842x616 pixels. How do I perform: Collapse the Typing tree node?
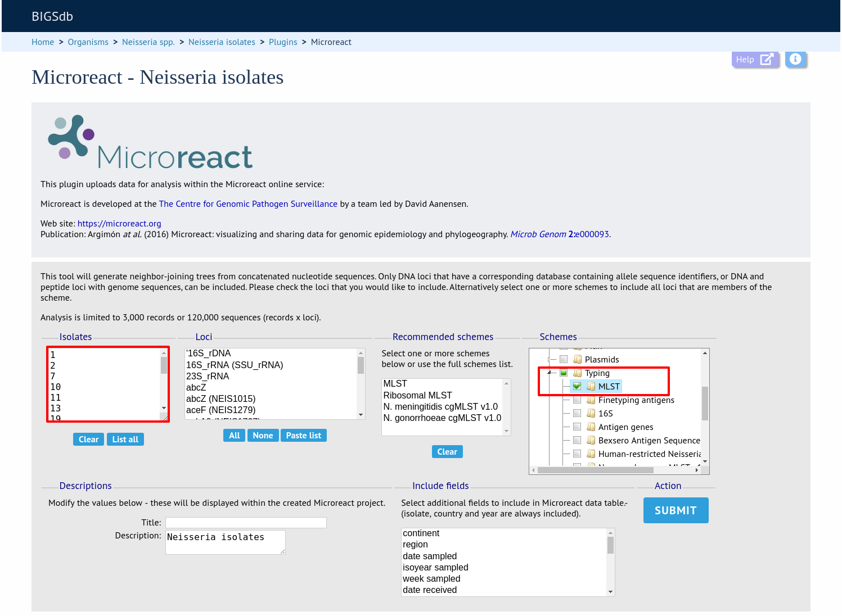550,373
